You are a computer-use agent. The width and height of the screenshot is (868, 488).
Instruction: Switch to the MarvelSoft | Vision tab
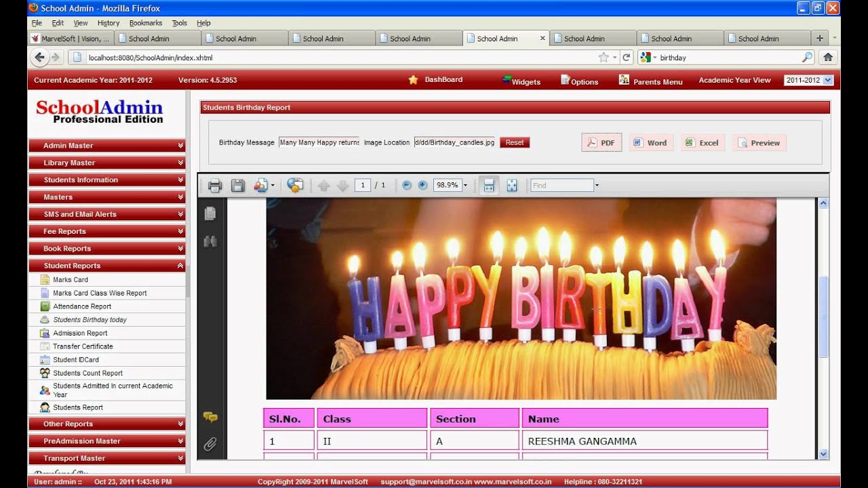(71, 39)
